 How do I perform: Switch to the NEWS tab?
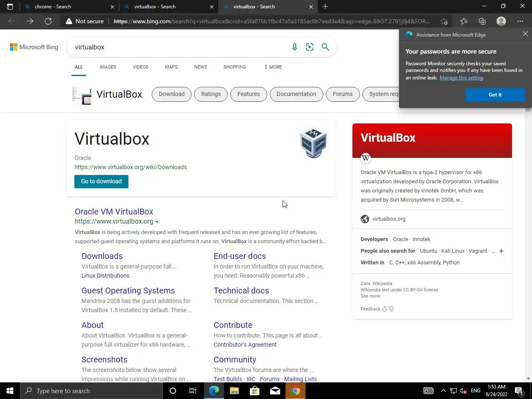200,67
